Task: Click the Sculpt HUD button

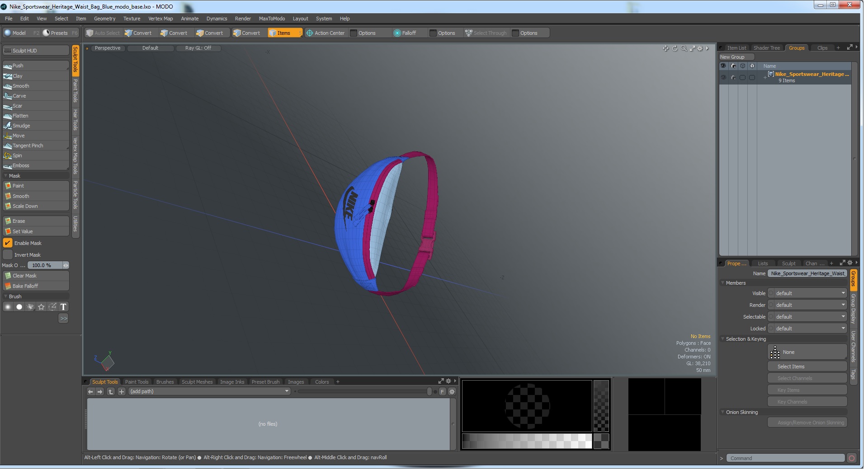Action: pyautogui.click(x=36, y=51)
